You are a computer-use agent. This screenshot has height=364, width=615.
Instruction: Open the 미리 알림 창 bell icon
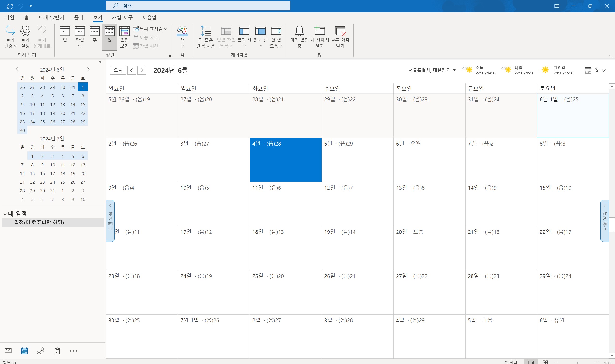pyautogui.click(x=299, y=37)
